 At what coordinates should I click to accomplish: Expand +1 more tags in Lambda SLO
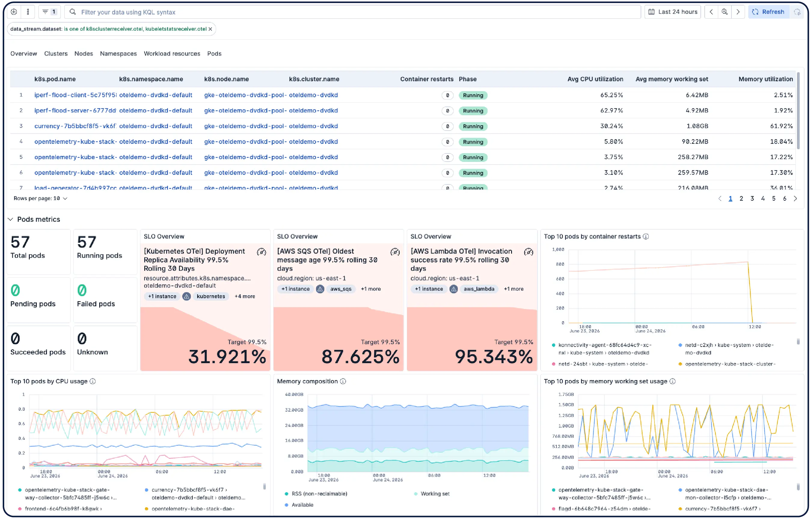coord(513,289)
